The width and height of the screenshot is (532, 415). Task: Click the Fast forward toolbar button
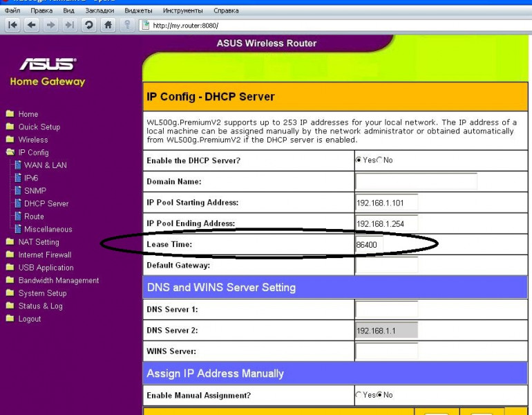click(x=70, y=25)
